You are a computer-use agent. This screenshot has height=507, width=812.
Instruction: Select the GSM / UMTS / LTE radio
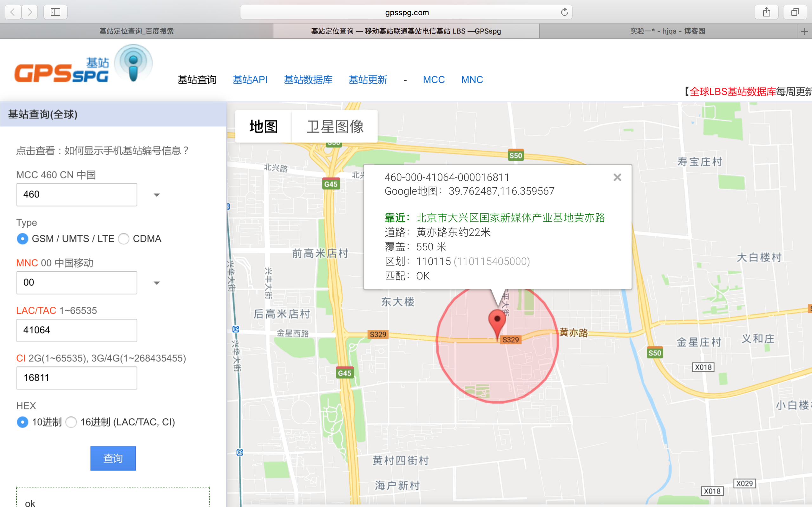(23, 239)
